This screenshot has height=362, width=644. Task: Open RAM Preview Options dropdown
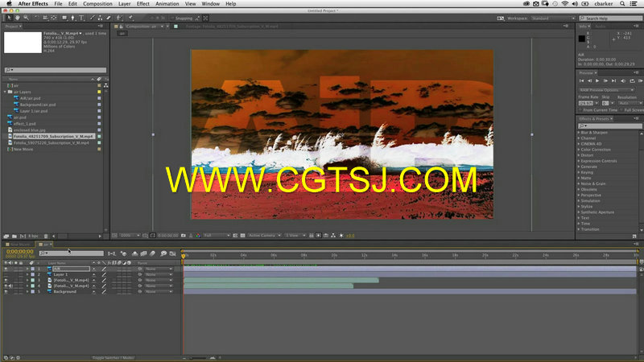[606, 90]
